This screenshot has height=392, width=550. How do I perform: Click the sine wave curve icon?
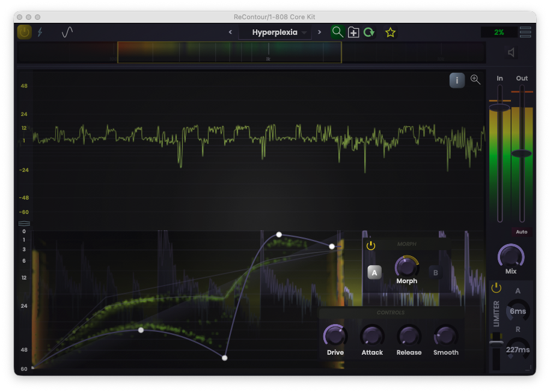tap(67, 32)
